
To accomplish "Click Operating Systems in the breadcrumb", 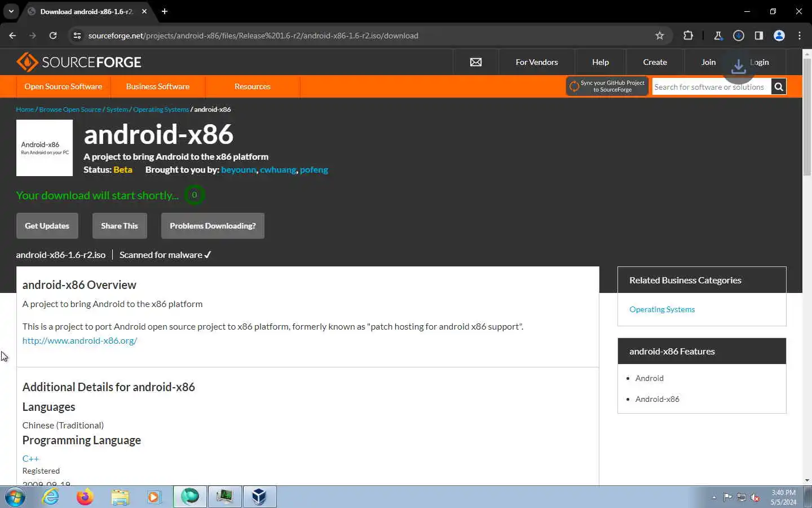I will tap(161, 110).
